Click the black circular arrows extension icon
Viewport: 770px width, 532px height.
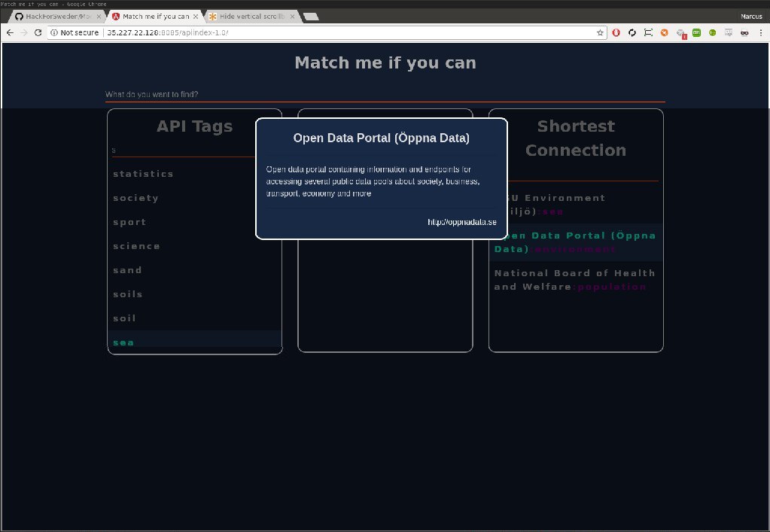(x=632, y=32)
